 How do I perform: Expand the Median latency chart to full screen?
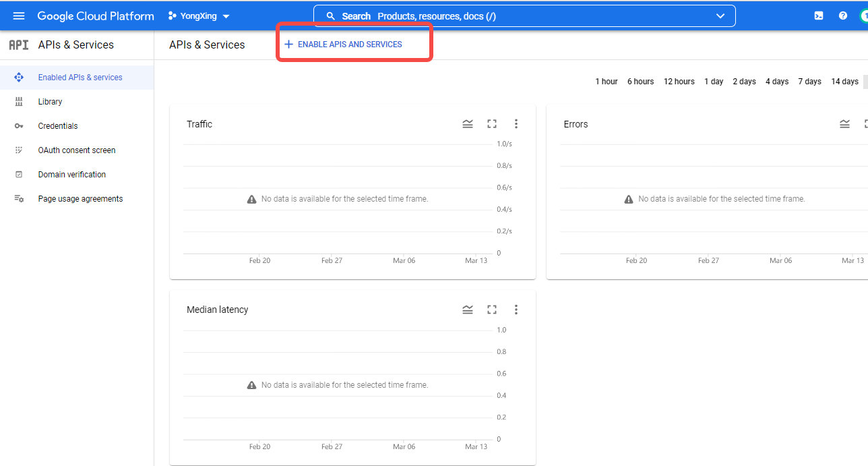pyautogui.click(x=492, y=310)
